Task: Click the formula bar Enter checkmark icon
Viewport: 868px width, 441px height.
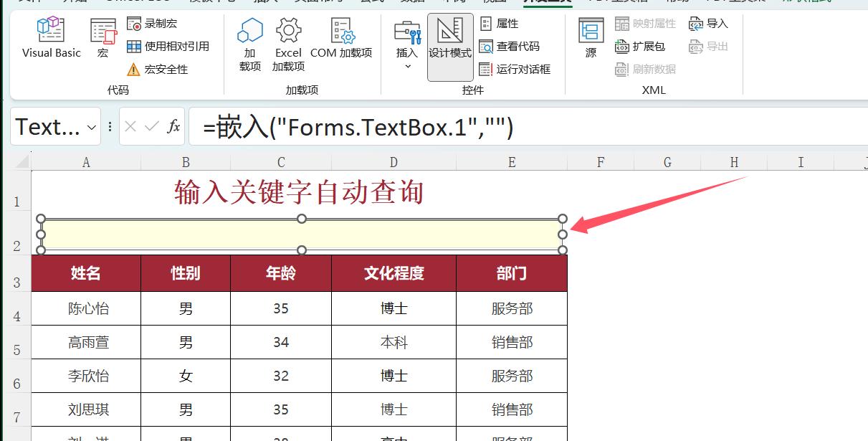Action: [151, 127]
